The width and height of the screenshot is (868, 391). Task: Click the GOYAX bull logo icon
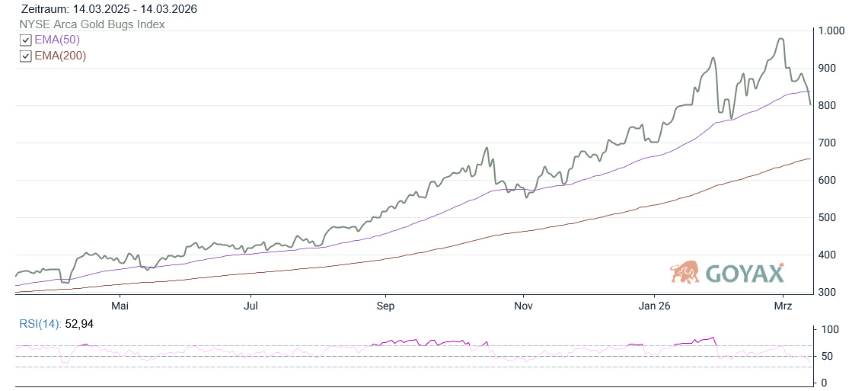coord(685,272)
